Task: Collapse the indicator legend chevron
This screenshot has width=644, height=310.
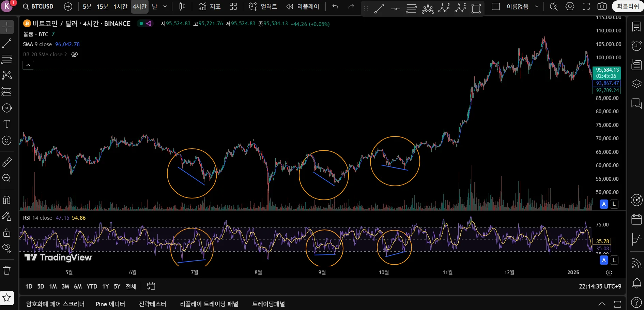Action: tap(28, 65)
